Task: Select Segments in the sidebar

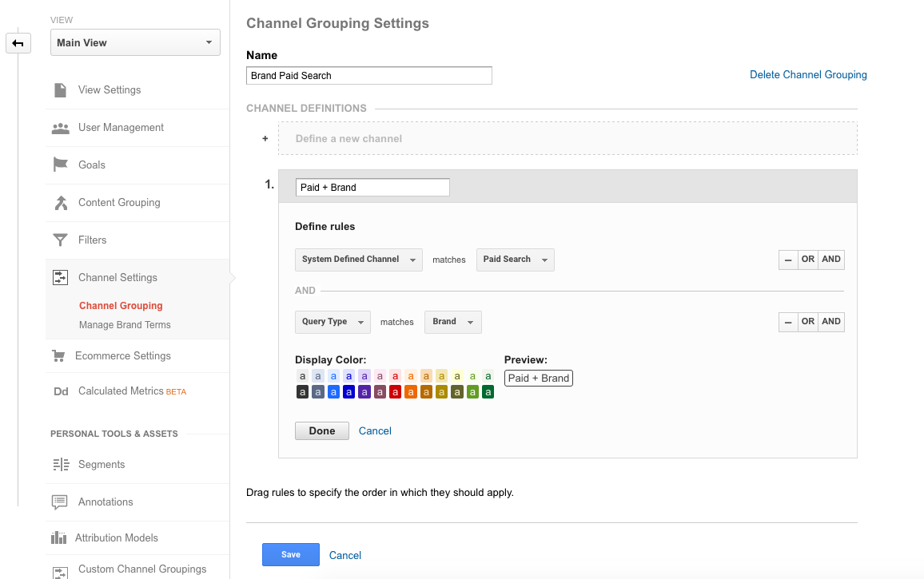Action: coord(102,465)
